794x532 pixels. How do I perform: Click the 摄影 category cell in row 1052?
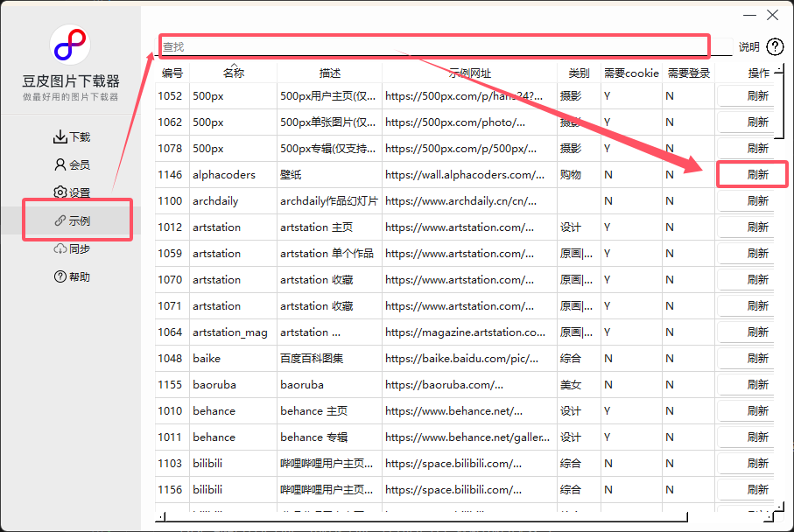pos(579,96)
